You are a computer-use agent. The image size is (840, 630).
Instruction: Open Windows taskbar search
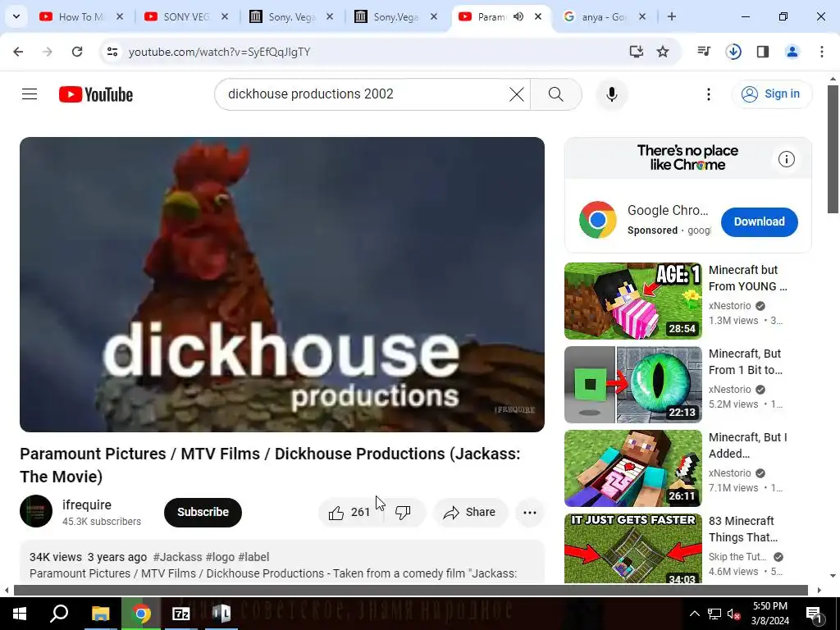[59, 614]
